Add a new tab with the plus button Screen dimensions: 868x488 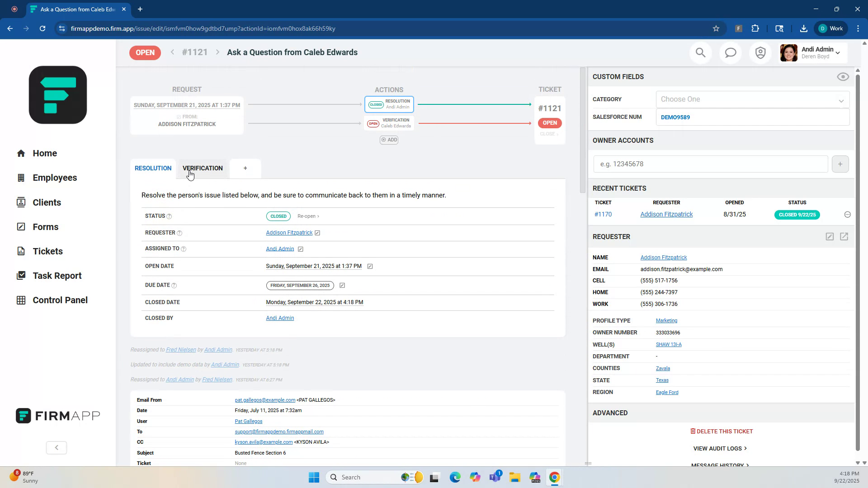click(245, 168)
